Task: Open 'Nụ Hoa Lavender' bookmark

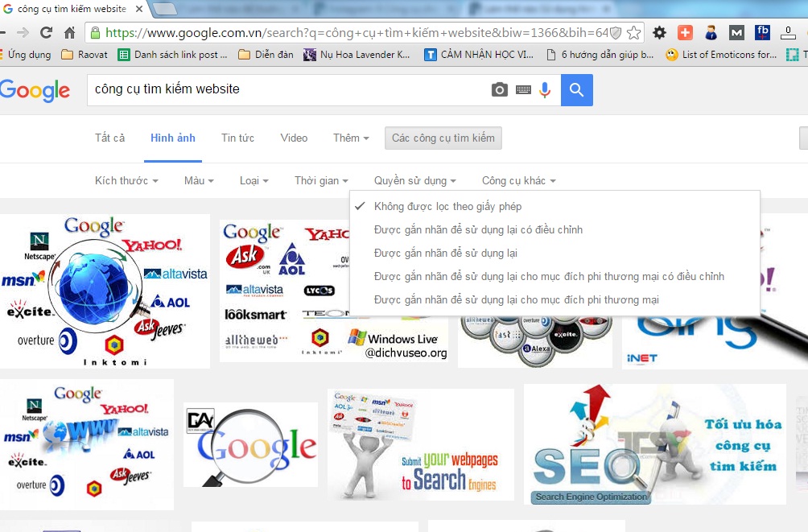Action: pyautogui.click(x=357, y=55)
